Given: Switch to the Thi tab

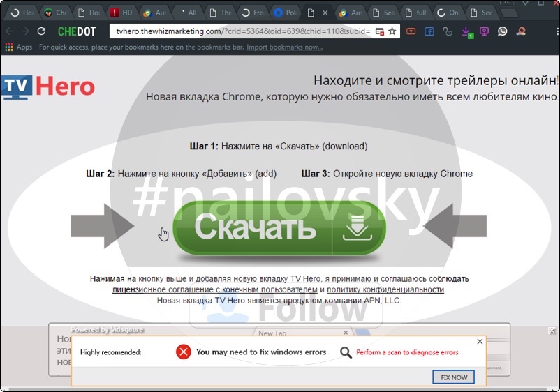Looking at the screenshot, I should (221, 13).
